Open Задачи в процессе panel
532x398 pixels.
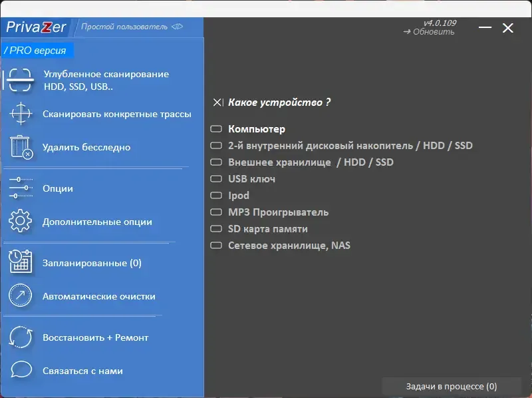pos(453,386)
